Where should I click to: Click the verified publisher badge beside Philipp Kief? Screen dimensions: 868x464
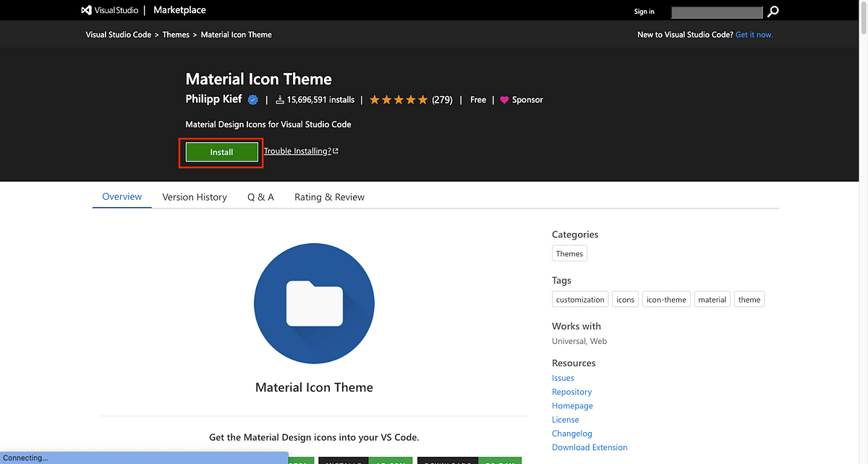pos(253,100)
